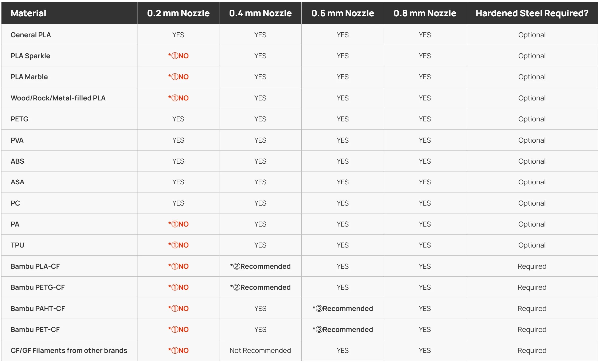Click the Wood/Rock/Metal-filled PLA label
Image resolution: width=601 pixels, height=364 pixels.
click(x=58, y=98)
